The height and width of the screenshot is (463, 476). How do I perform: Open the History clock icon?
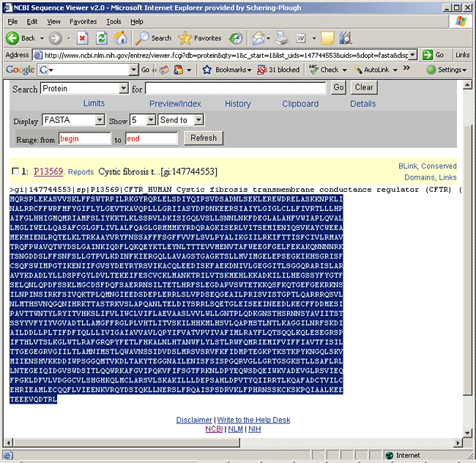(236, 38)
